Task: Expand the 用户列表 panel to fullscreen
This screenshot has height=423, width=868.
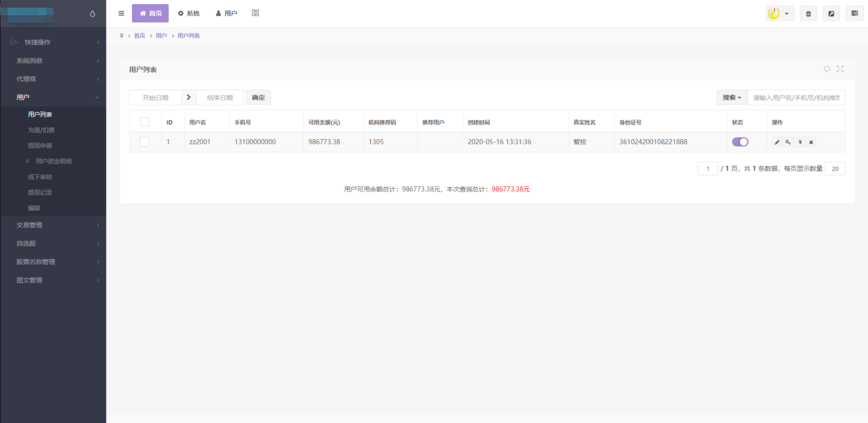Action: click(x=840, y=69)
